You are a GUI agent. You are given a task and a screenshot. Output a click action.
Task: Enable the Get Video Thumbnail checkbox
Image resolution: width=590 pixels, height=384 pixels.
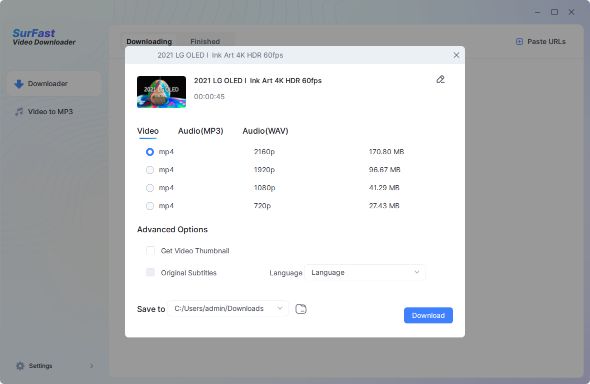pyautogui.click(x=150, y=251)
